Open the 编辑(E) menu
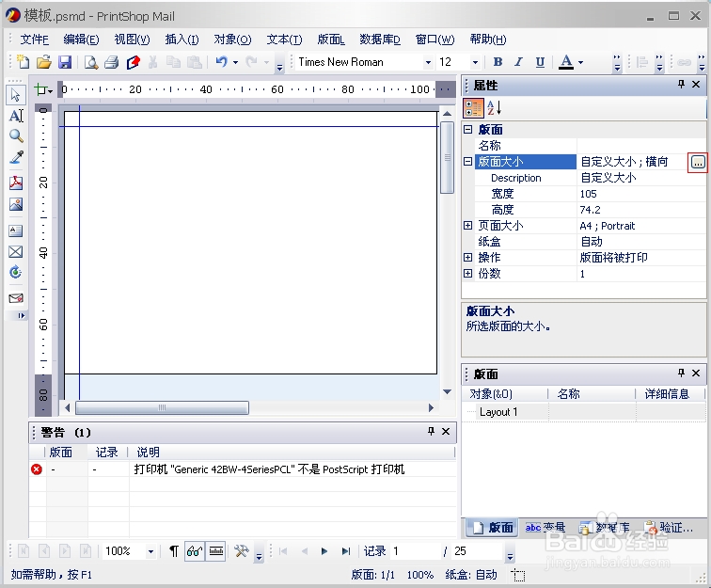This screenshot has width=711, height=588. coord(81,40)
